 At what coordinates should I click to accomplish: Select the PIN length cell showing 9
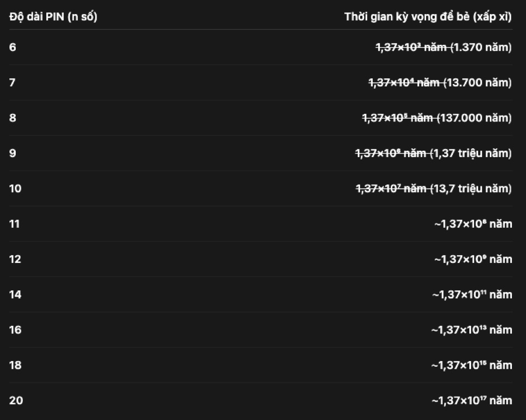point(13,153)
